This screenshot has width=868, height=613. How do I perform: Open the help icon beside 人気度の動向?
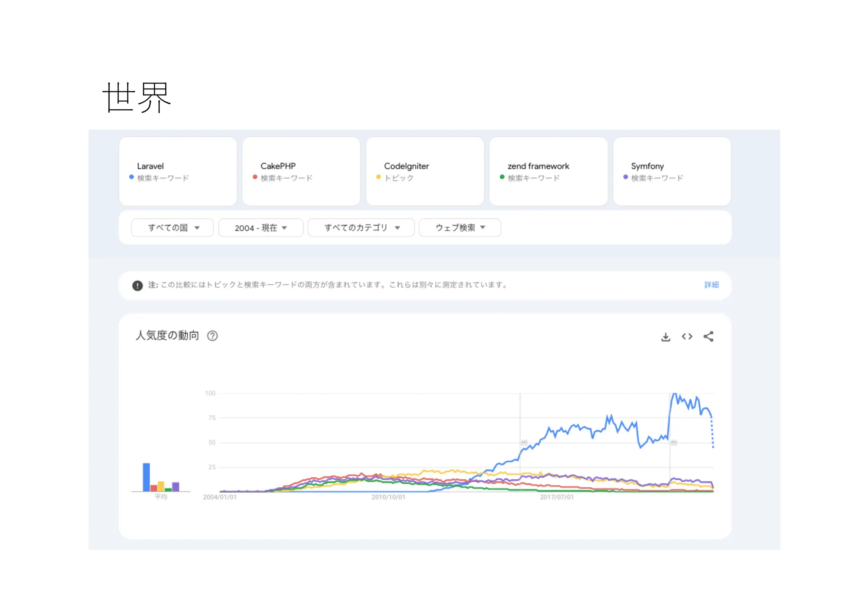[212, 336]
